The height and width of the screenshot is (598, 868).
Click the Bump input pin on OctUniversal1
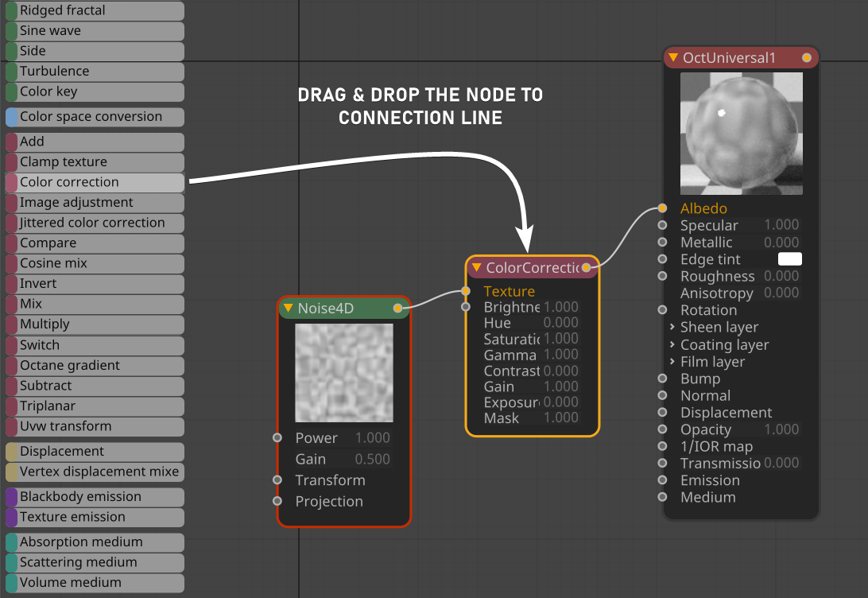(x=662, y=379)
